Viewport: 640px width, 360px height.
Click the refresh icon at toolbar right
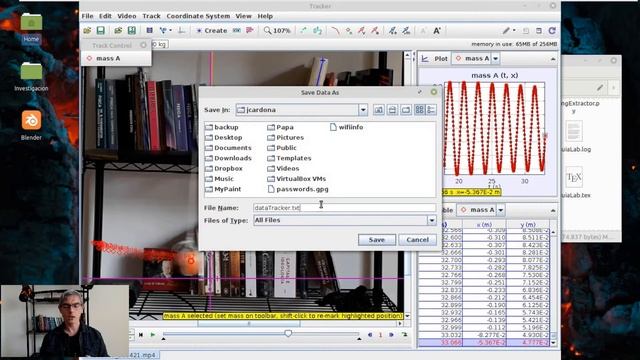552,31
